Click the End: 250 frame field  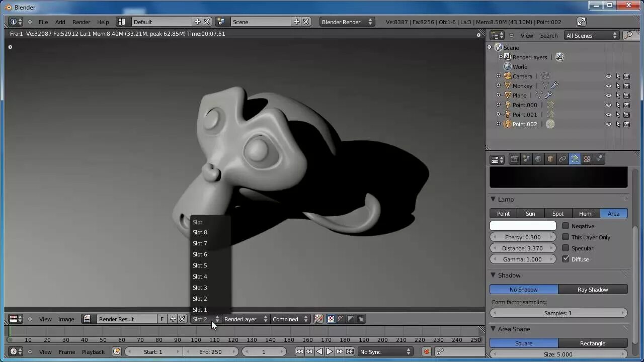pyautogui.click(x=210, y=351)
